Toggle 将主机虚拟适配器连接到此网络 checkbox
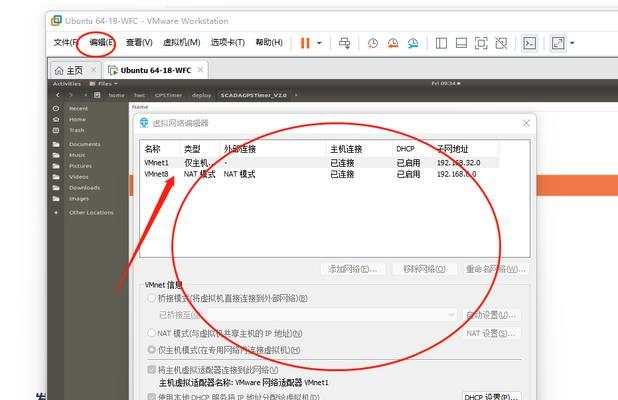This screenshot has width=618, height=400. [151, 370]
